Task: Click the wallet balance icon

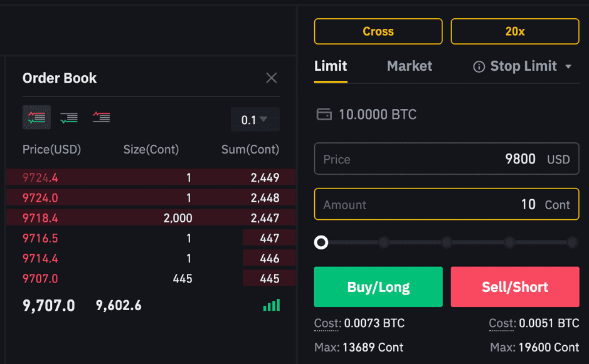Action: (324, 114)
